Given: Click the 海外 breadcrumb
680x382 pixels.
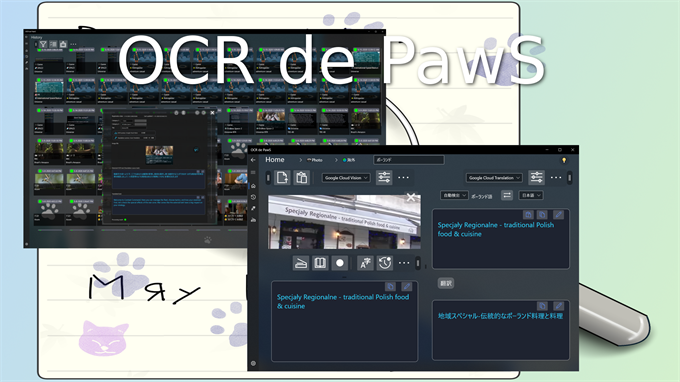Looking at the screenshot, I should [x=349, y=160].
